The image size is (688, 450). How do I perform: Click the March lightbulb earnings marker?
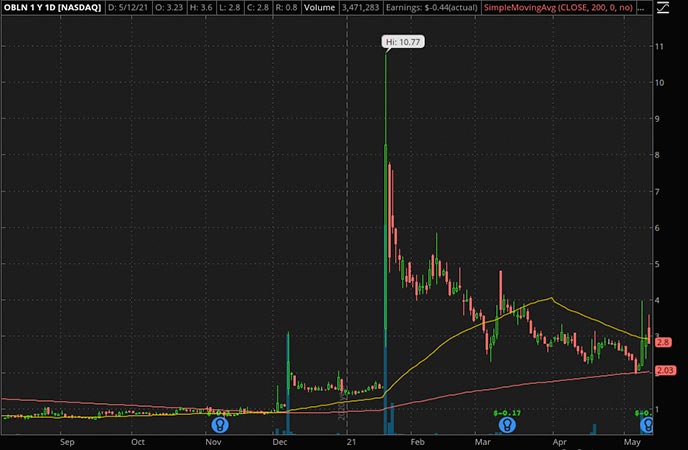pyautogui.click(x=507, y=425)
